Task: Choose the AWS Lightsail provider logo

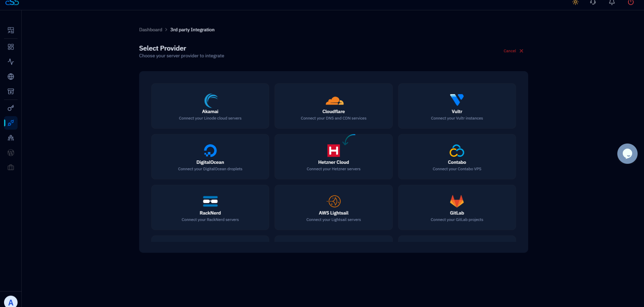Action: point(334,201)
